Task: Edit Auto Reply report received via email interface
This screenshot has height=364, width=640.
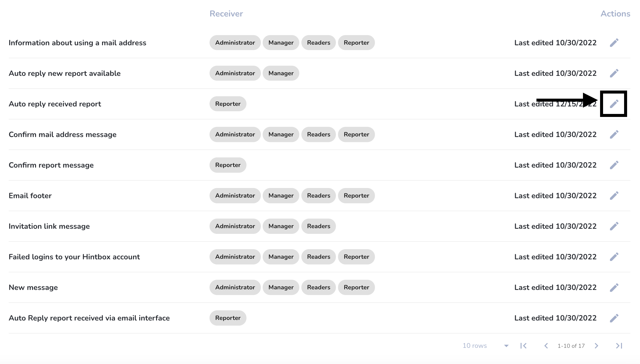Action: tap(614, 318)
